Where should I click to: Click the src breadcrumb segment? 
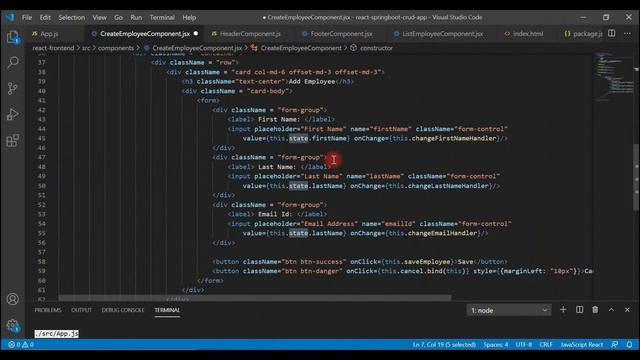click(x=86, y=48)
